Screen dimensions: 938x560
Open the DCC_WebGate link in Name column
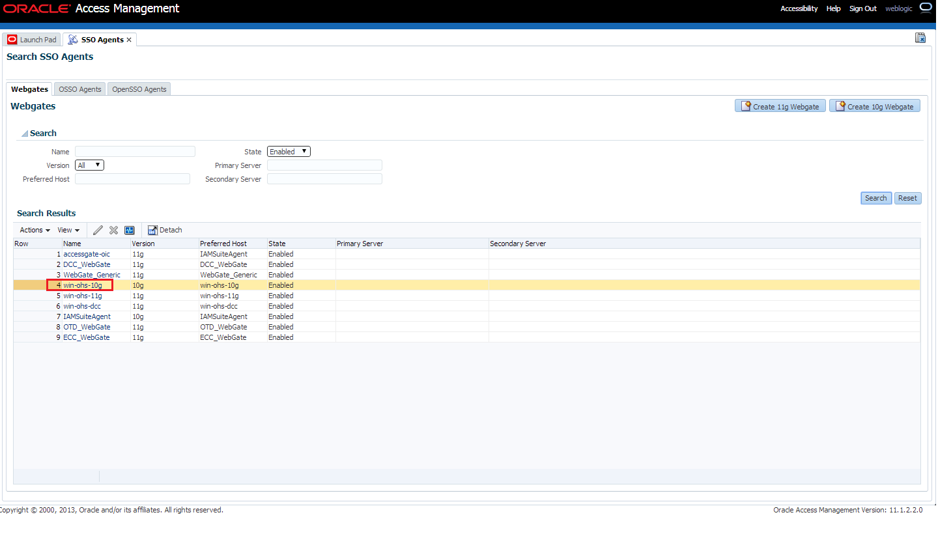point(87,264)
